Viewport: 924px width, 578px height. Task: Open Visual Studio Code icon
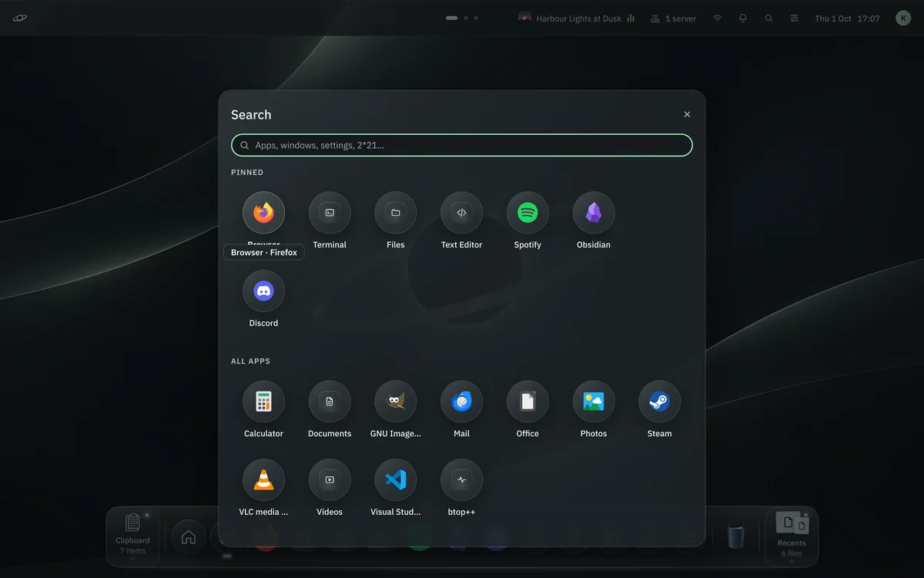396,480
